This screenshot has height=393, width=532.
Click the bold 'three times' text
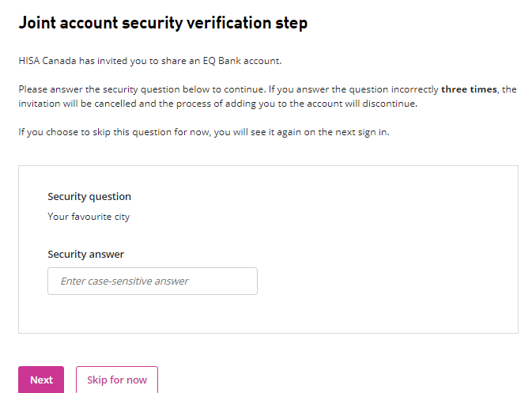pos(469,89)
